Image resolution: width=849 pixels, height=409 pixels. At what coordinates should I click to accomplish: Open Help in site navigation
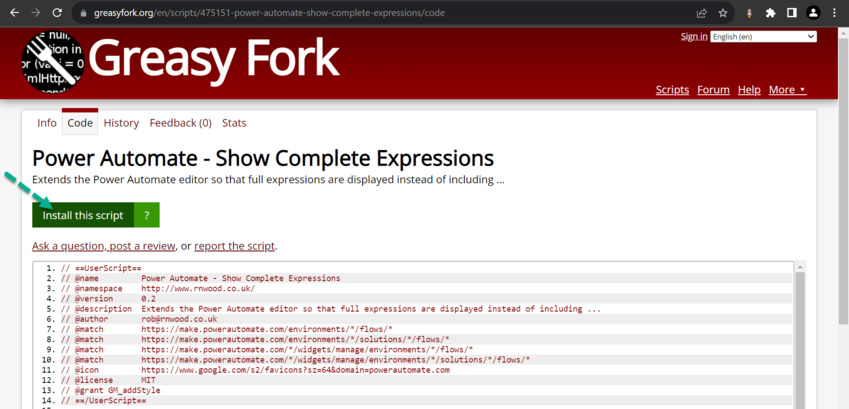click(749, 90)
